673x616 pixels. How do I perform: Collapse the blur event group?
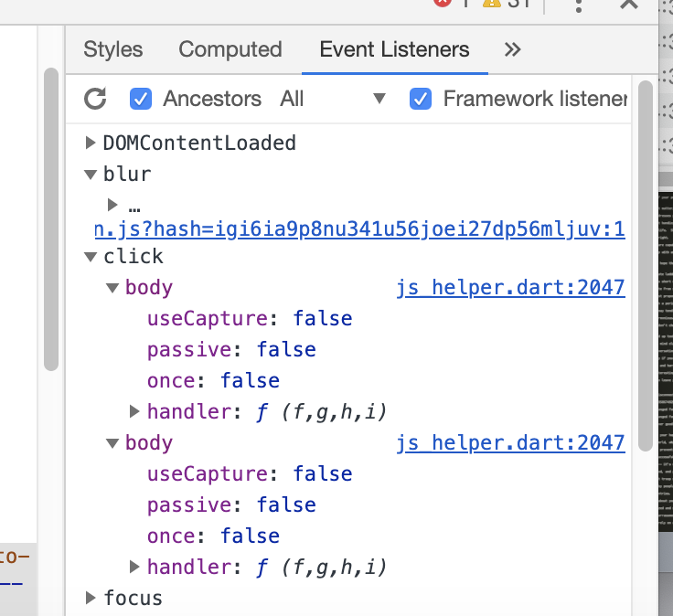click(x=91, y=175)
